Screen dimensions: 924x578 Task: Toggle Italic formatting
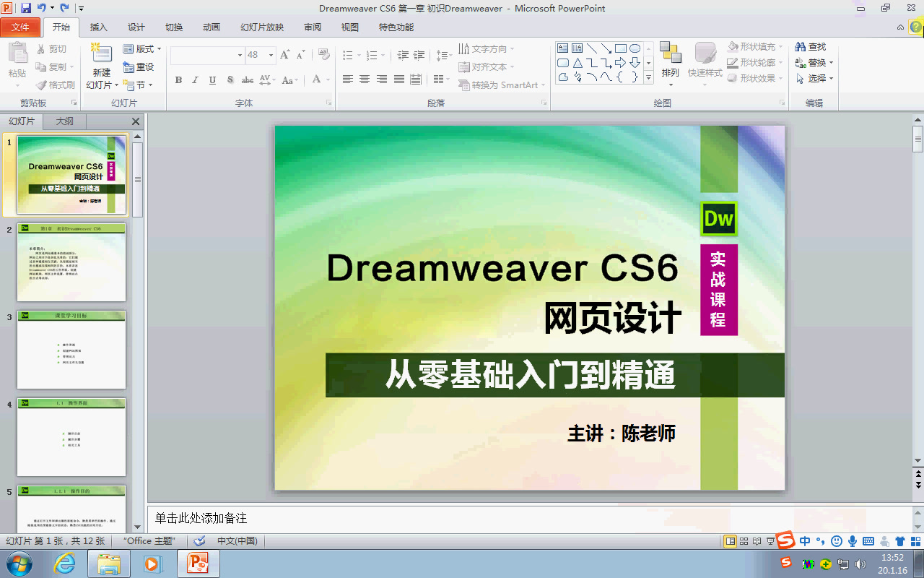(195, 80)
